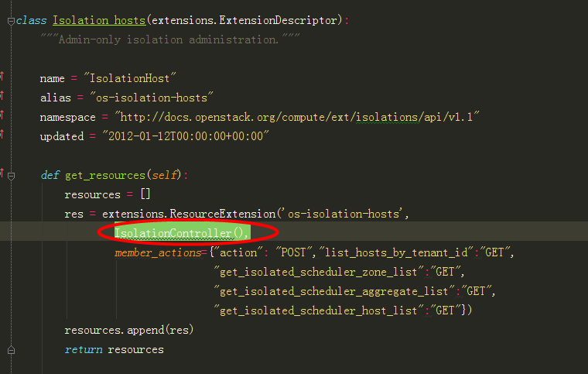
Task: Click the fold end marker beside return resources
Action: pos(12,350)
